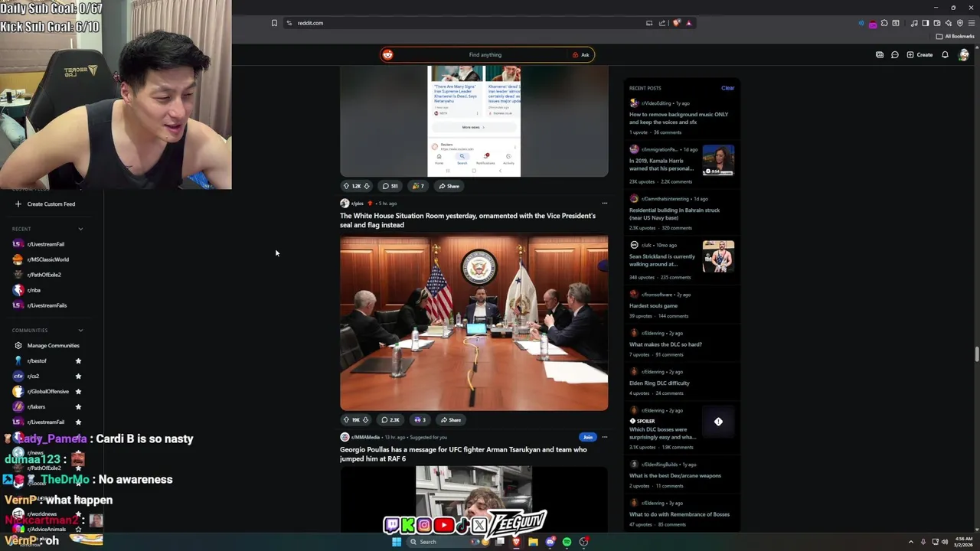Viewport: 980px width, 551px height.
Task: Open Reddit notifications bell
Action: pos(945,55)
